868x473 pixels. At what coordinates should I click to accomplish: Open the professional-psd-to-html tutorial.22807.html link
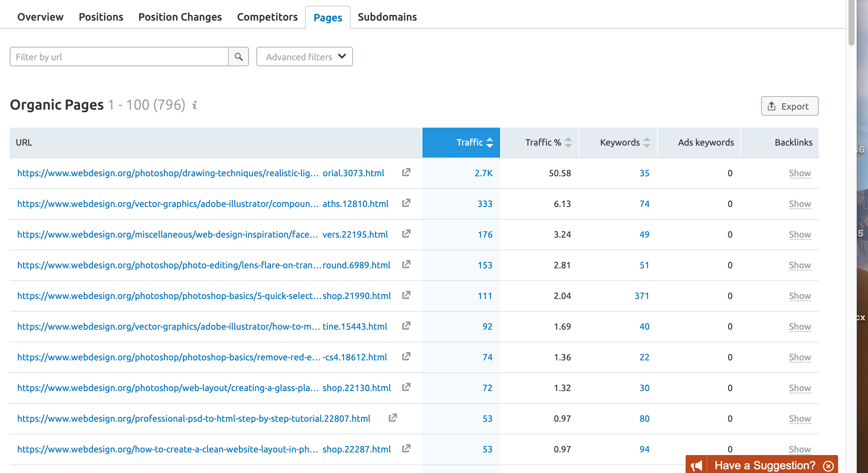[194, 419]
